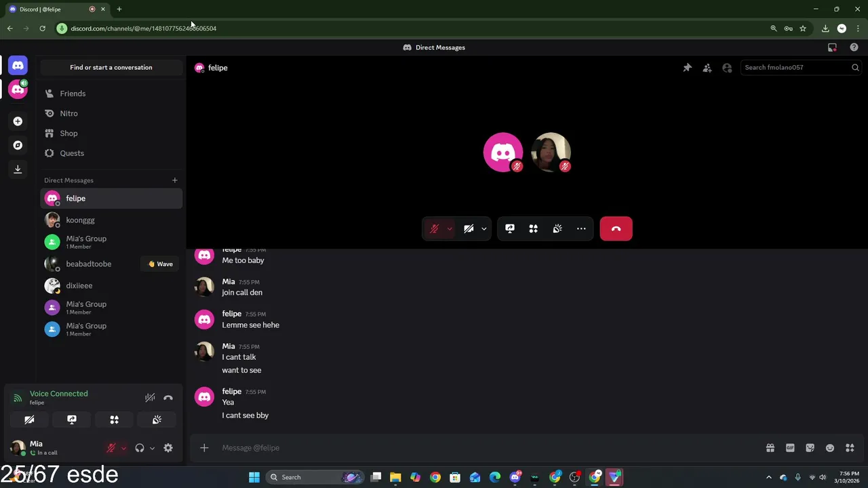Bookmark page star icon
Viewport: 868px width, 488px height.
click(803, 28)
